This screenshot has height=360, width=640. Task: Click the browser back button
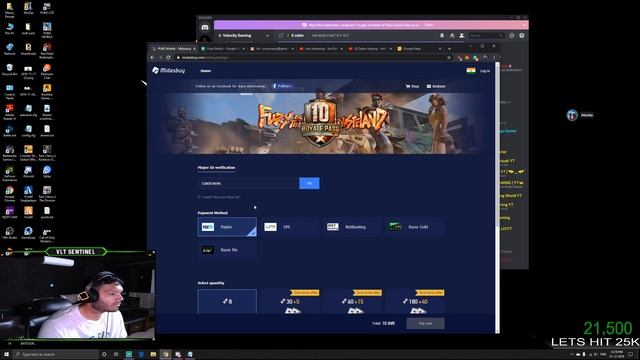point(152,58)
